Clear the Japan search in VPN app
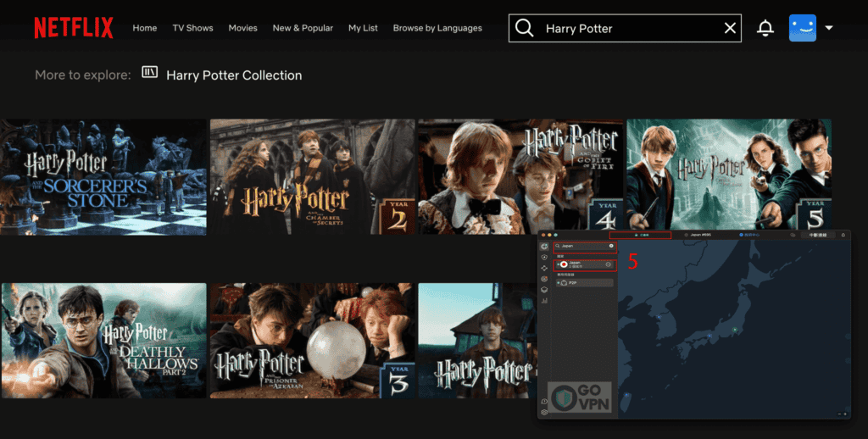Screen dimensions: 868x439 point(611,246)
